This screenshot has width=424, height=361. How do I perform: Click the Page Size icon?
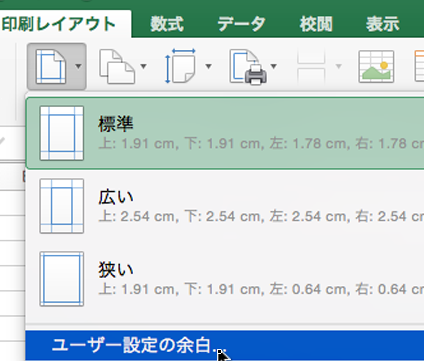180,66
